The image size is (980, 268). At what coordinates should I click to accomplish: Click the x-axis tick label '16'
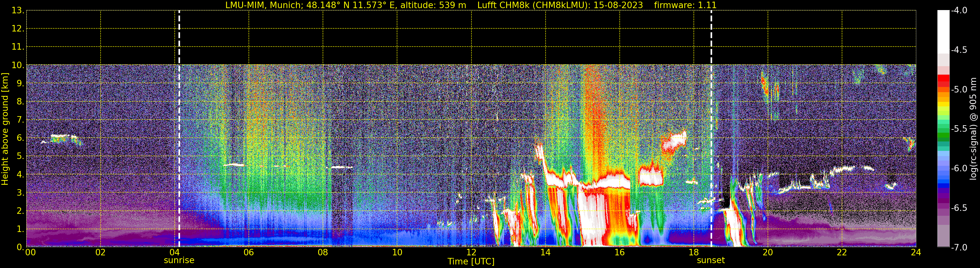pyautogui.click(x=619, y=252)
